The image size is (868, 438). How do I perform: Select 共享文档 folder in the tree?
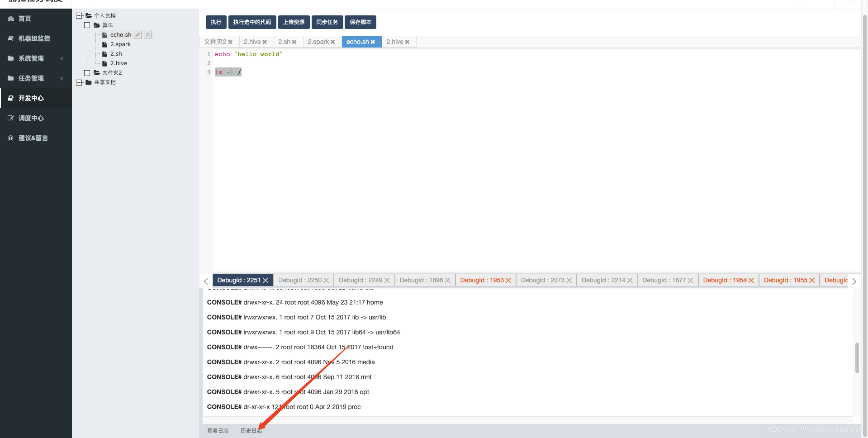point(104,82)
